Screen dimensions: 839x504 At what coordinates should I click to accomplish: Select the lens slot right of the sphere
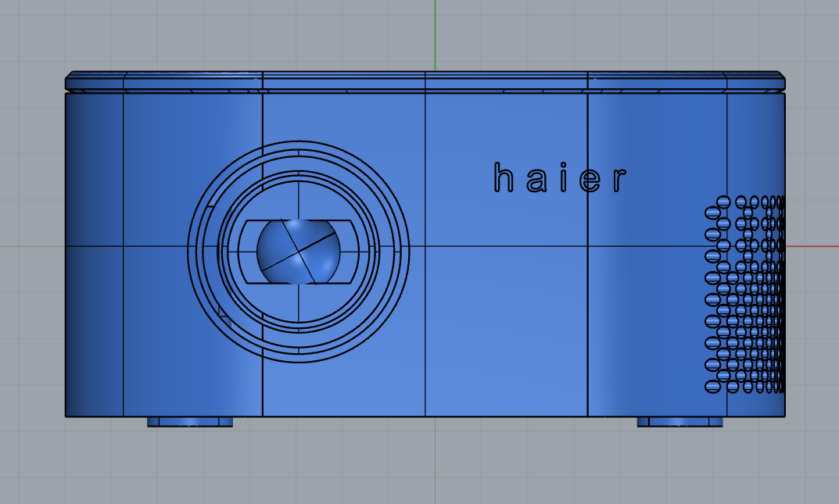[348, 250]
